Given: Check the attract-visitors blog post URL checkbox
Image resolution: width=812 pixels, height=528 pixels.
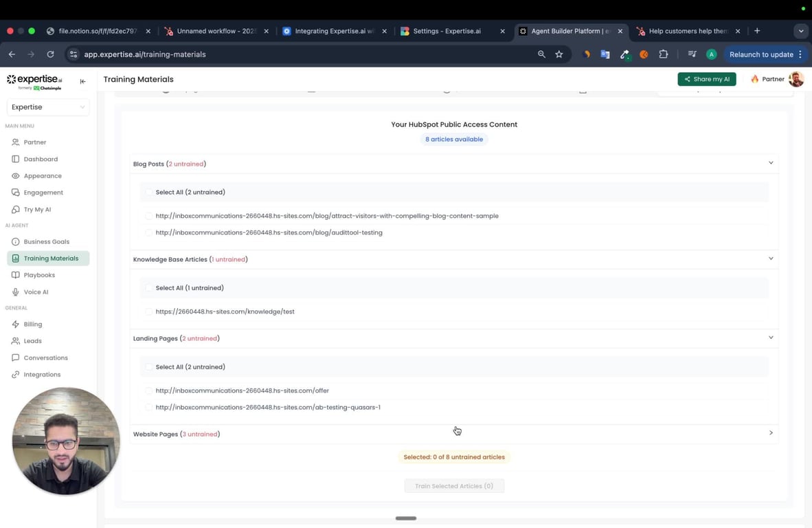Looking at the screenshot, I should pos(149,216).
